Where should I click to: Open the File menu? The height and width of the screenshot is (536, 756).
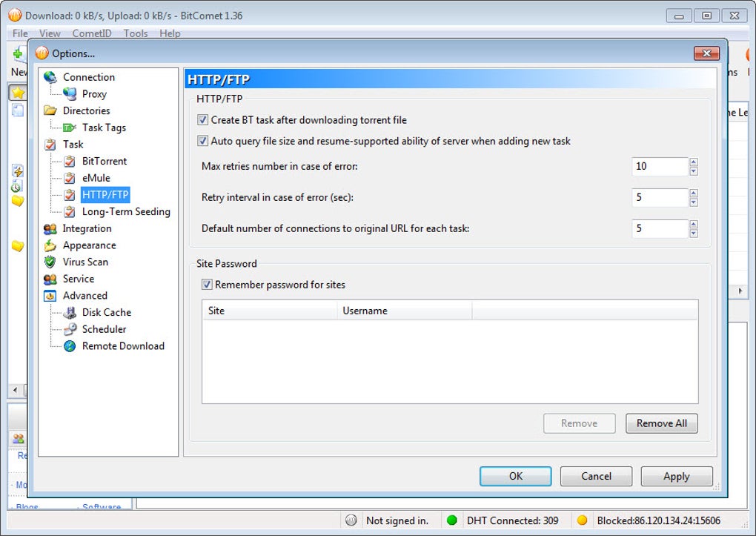pyautogui.click(x=20, y=33)
